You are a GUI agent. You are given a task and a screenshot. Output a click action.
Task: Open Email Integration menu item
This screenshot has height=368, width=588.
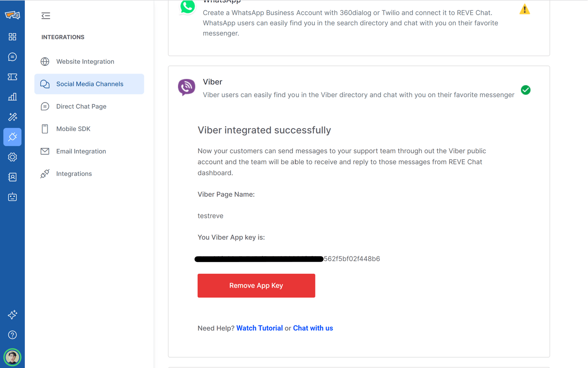point(89,151)
